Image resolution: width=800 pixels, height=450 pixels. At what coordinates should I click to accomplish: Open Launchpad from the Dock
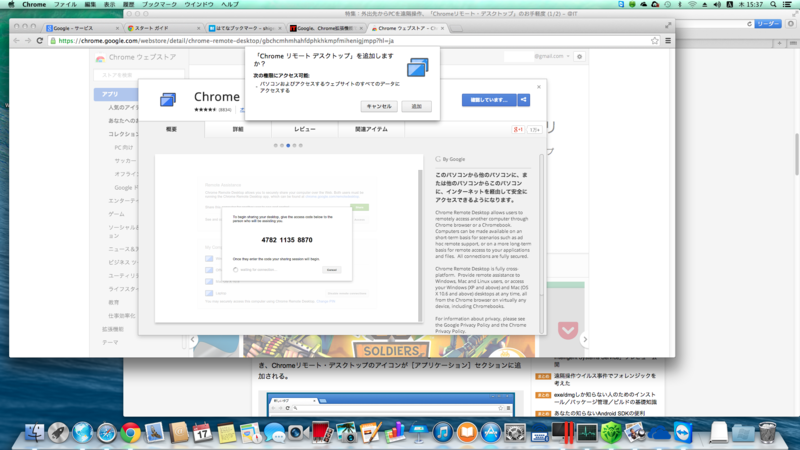point(58,433)
